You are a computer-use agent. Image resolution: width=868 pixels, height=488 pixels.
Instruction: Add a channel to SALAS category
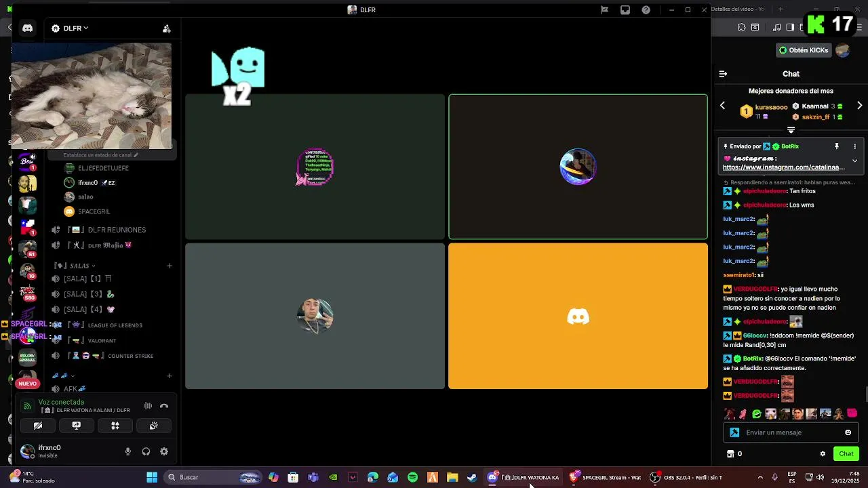[x=170, y=266]
